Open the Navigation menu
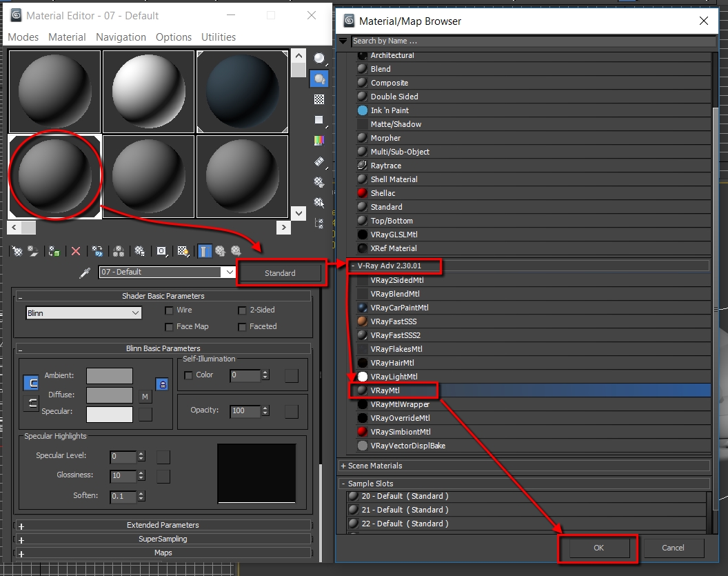 click(x=121, y=37)
